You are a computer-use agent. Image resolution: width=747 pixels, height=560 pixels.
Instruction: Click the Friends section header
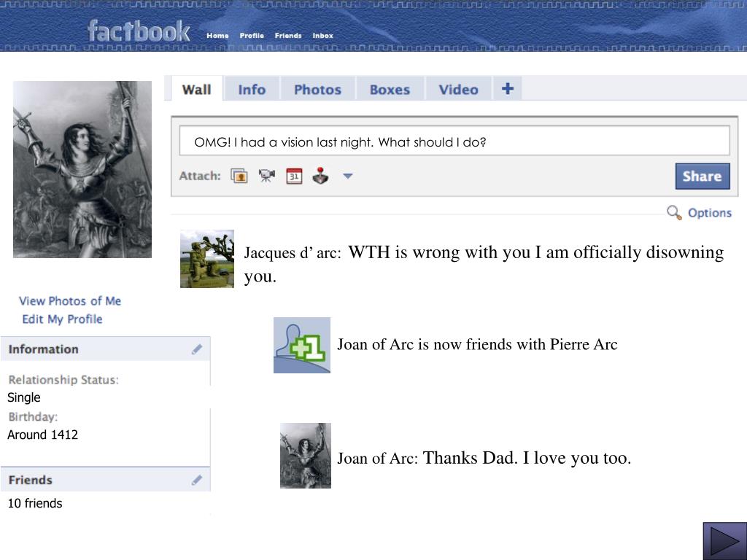tap(105, 480)
